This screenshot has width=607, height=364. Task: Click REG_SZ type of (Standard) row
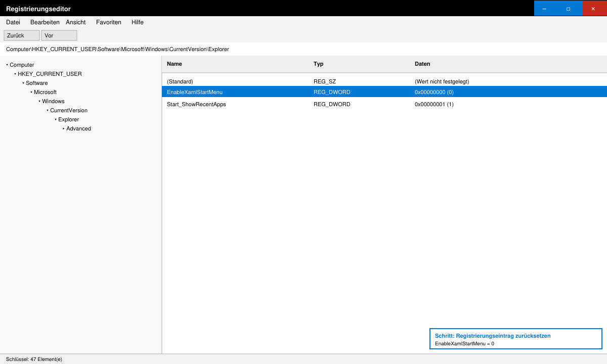click(325, 81)
